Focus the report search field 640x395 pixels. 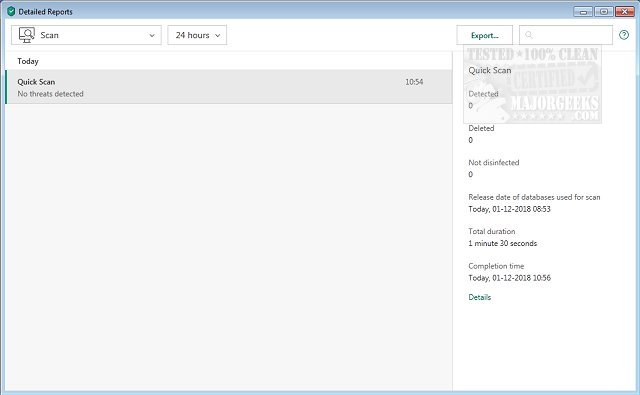(566, 35)
